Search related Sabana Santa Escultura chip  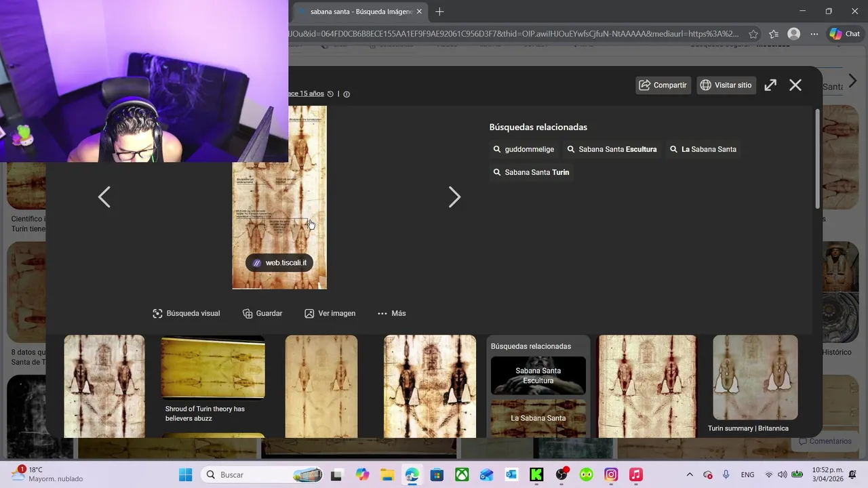[612, 149]
